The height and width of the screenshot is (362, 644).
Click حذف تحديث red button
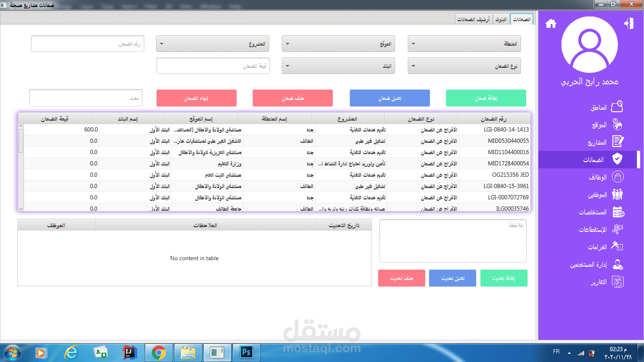click(402, 278)
